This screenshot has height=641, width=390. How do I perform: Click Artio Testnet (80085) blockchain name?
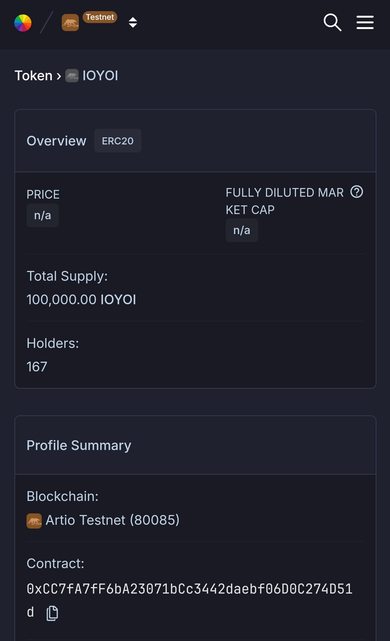(x=112, y=520)
